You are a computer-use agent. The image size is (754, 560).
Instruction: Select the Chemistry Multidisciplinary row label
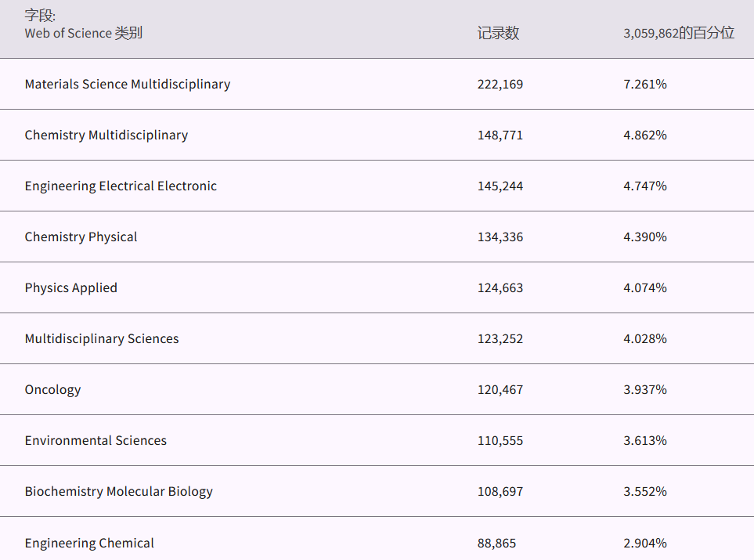click(106, 135)
